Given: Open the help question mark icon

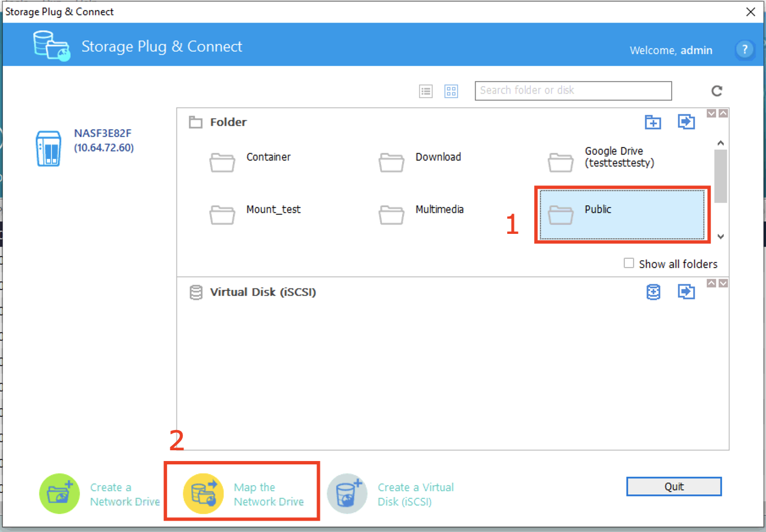Looking at the screenshot, I should (745, 50).
